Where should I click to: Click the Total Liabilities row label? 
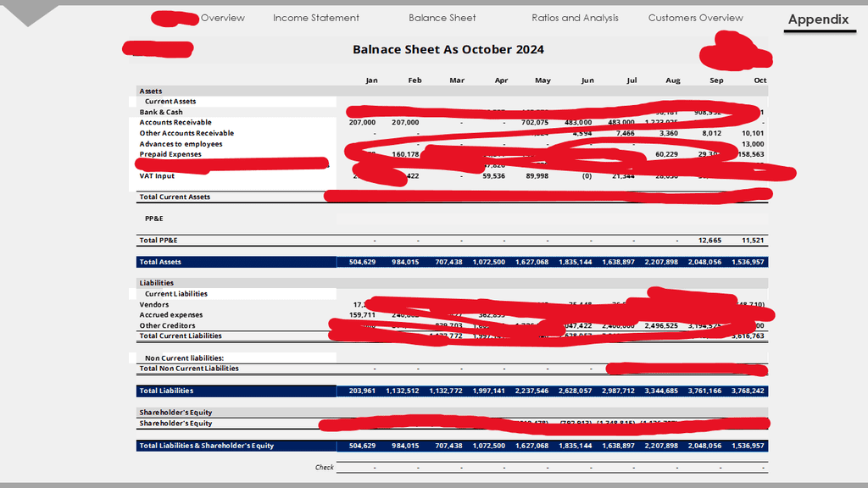[166, 391]
